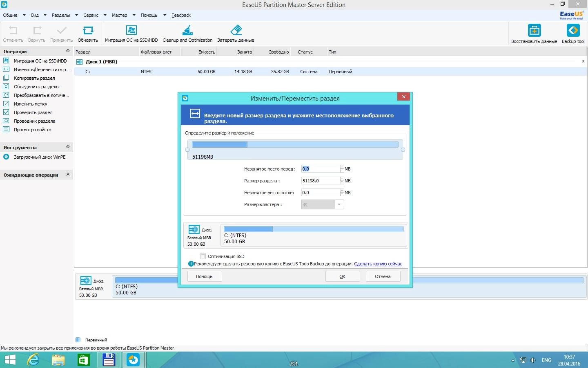Screen dimensions: 588x368
Task: Open Просмотр свойств sidebar item
Action: pyautogui.click(x=32, y=130)
